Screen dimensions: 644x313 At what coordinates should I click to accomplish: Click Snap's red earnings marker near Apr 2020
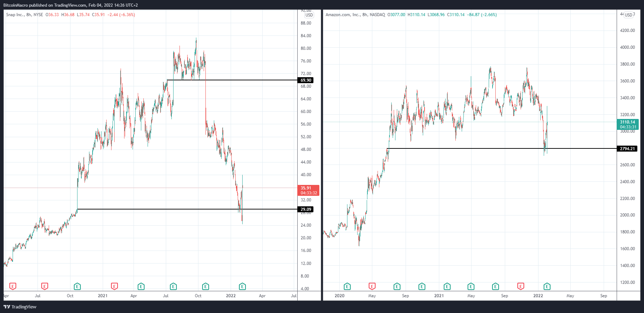13,286
